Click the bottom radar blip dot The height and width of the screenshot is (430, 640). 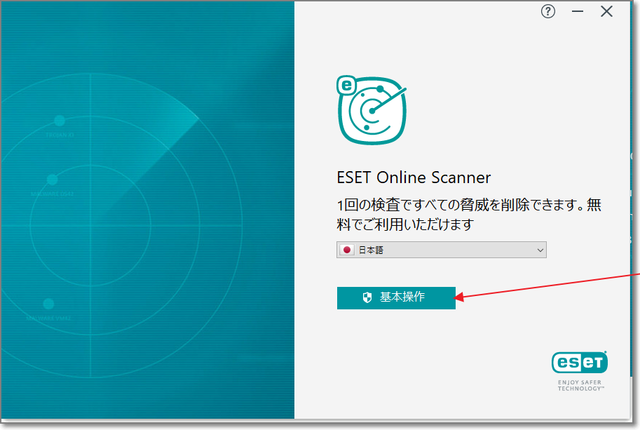(x=46, y=304)
